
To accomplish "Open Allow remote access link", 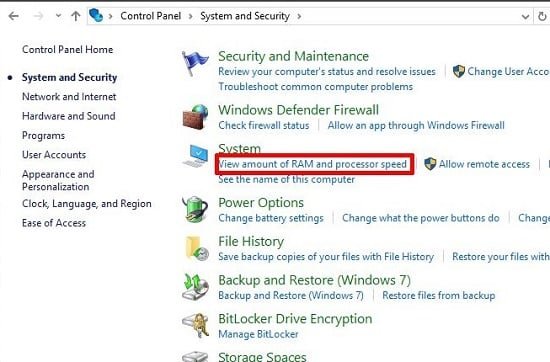I will click(484, 164).
